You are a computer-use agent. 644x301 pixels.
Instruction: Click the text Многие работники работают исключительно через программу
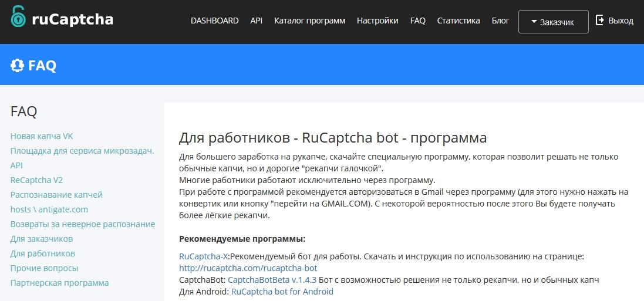tap(307, 180)
